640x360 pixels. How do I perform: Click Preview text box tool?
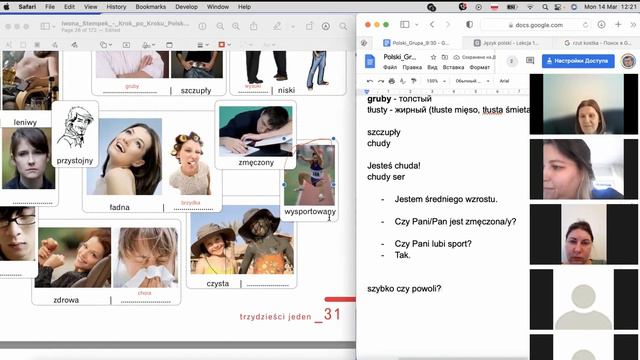pyautogui.click(x=127, y=45)
